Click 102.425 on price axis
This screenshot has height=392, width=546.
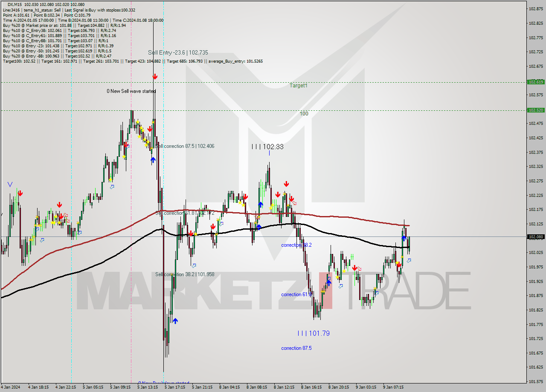click(537, 138)
